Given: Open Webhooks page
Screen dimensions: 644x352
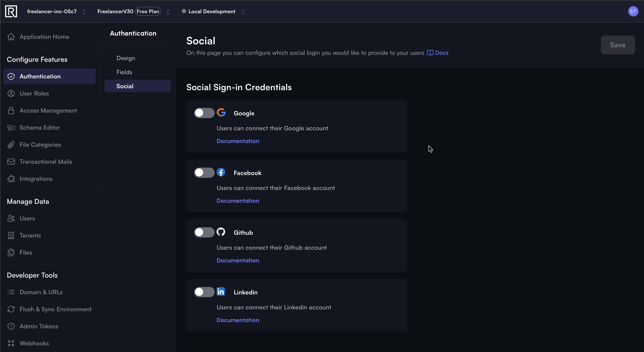Looking at the screenshot, I should 50,343.
